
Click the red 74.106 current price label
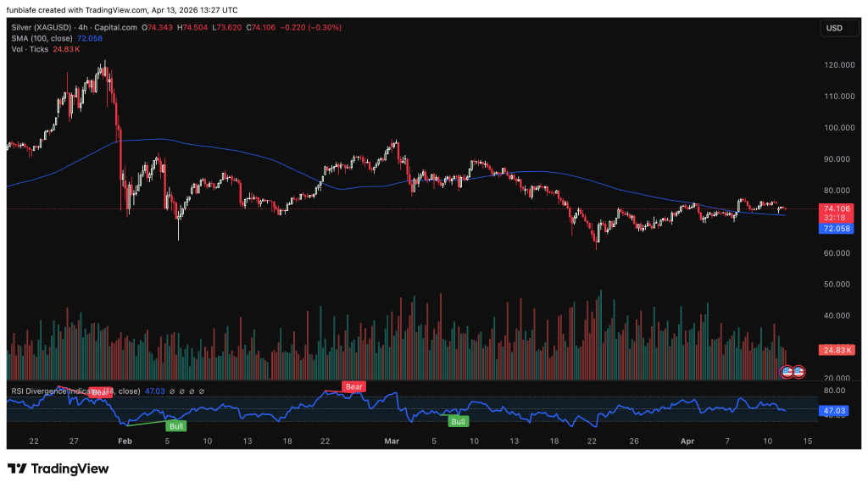point(837,208)
